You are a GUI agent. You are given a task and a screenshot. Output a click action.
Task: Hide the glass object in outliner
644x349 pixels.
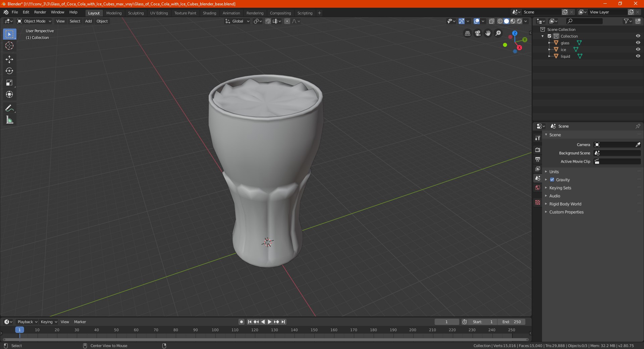point(638,43)
